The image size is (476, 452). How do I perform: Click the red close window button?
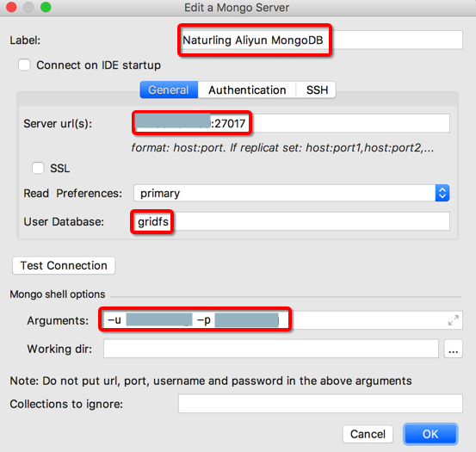coord(11,7)
